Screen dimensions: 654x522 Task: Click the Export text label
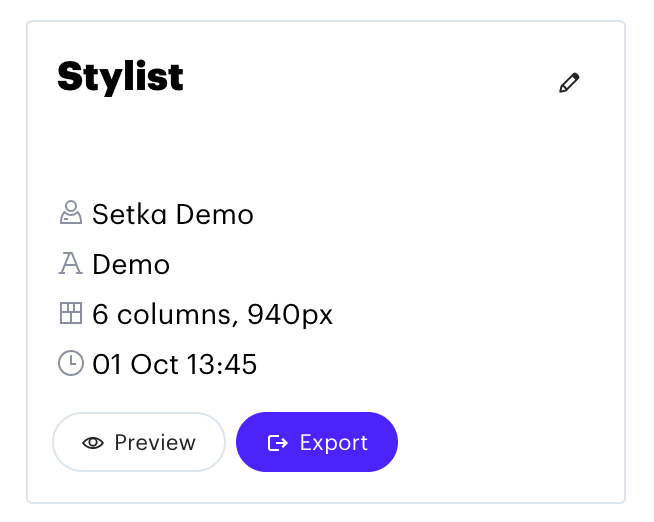click(334, 443)
